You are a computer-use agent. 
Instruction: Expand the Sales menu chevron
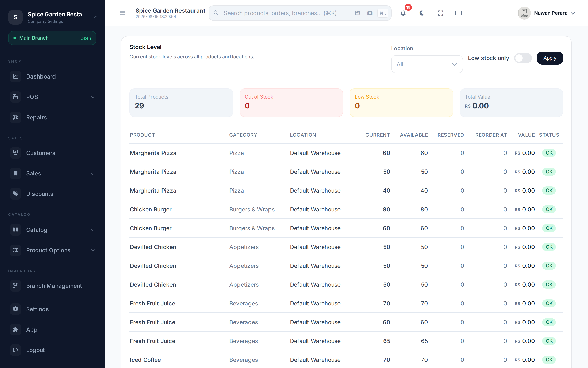coord(93,174)
